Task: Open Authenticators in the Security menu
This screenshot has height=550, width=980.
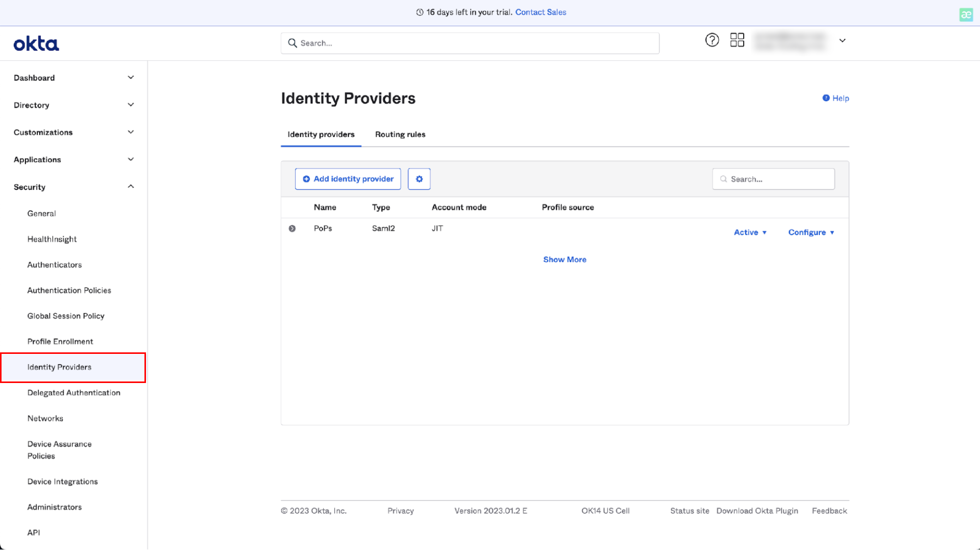Action: pos(55,265)
